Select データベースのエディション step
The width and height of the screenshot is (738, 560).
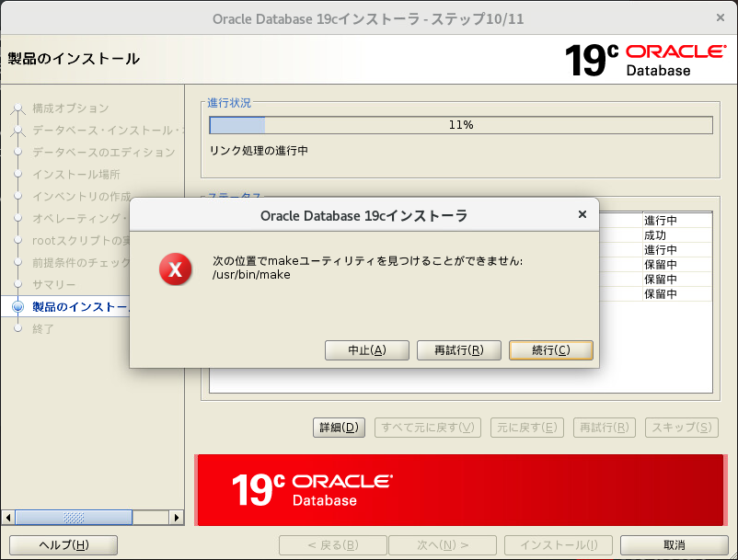coord(104,153)
